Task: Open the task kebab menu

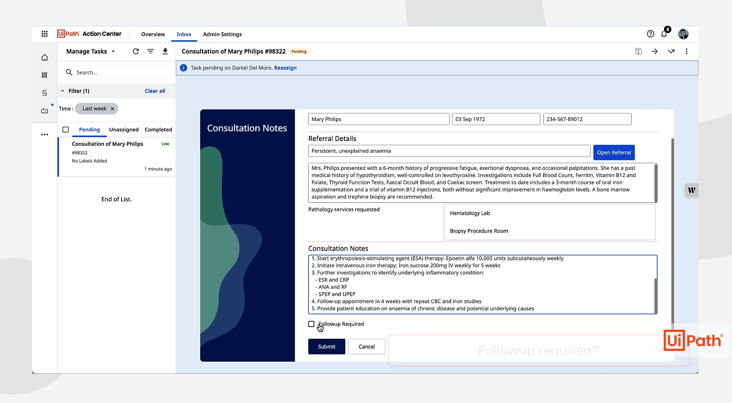Action: [x=686, y=51]
